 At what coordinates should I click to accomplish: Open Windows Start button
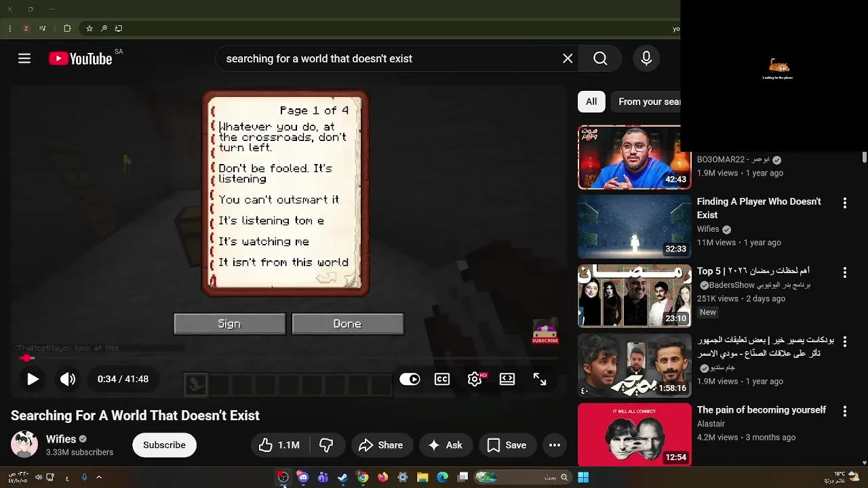click(x=583, y=477)
